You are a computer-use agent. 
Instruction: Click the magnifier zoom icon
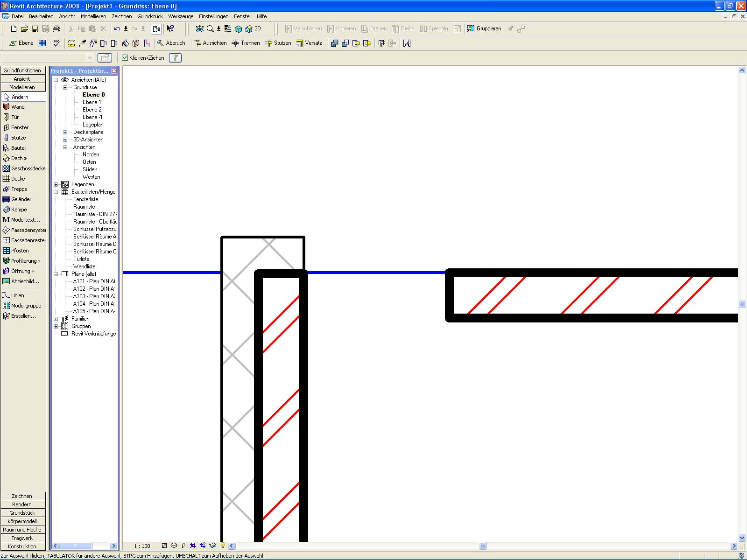(210, 29)
